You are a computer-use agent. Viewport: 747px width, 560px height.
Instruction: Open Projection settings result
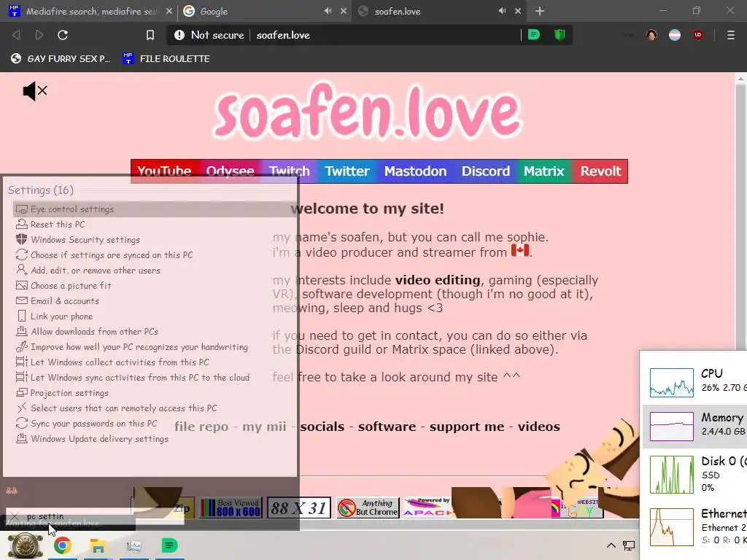click(155, 393)
